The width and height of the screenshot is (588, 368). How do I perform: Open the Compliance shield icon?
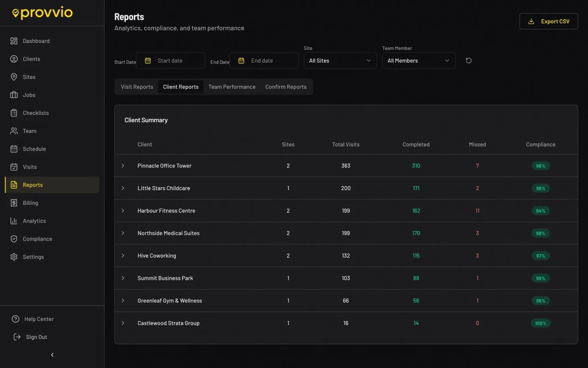tap(14, 239)
